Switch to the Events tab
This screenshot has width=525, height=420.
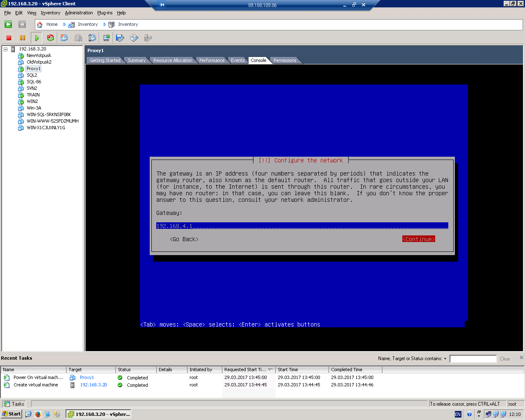coord(237,60)
